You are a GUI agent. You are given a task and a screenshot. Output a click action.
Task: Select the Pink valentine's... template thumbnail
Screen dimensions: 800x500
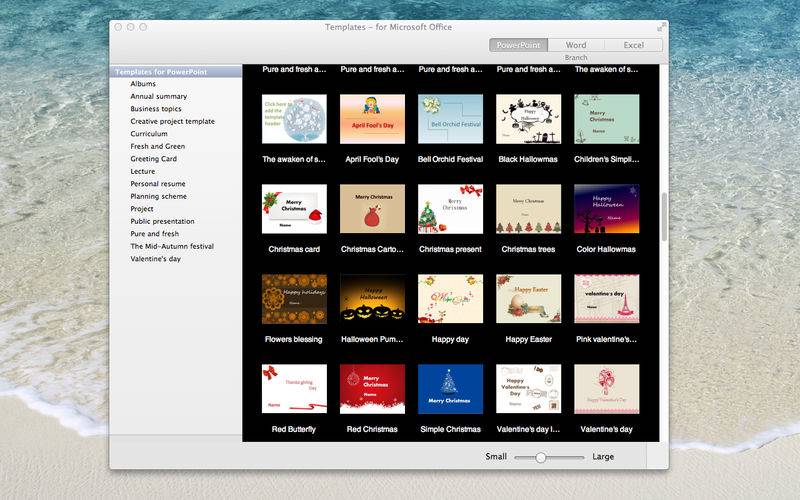[607, 299]
